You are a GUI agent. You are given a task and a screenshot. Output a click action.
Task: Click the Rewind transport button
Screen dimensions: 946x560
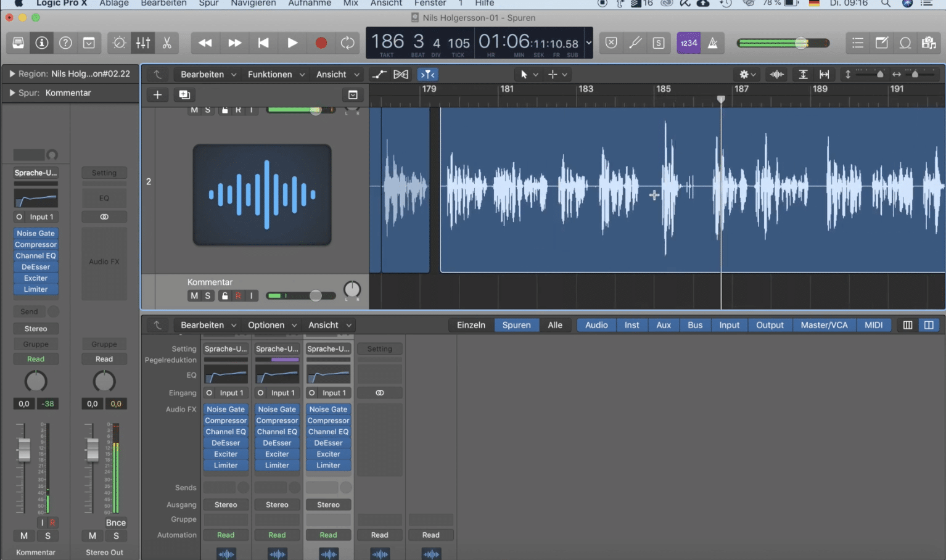[205, 43]
